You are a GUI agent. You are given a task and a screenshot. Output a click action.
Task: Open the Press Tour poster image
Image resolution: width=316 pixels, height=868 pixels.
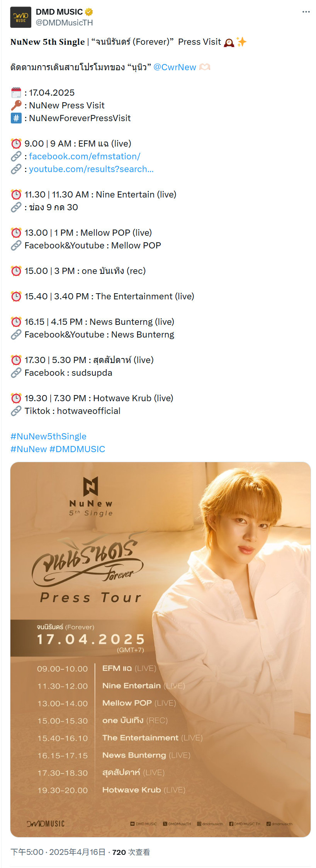160,649
